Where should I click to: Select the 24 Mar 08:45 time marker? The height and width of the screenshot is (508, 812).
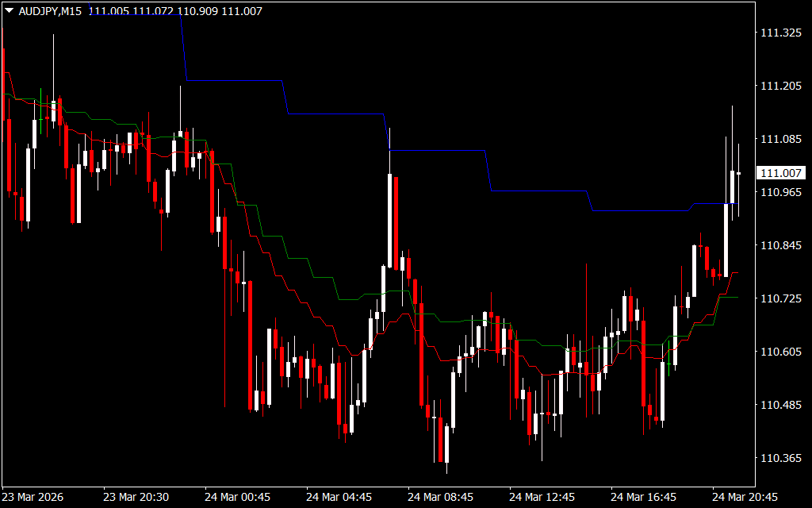[x=440, y=497]
